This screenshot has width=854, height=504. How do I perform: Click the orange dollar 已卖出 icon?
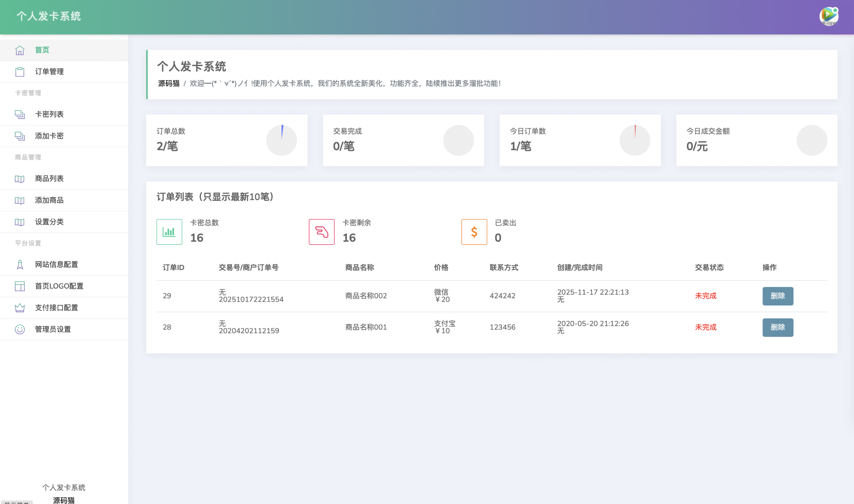pyautogui.click(x=474, y=232)
